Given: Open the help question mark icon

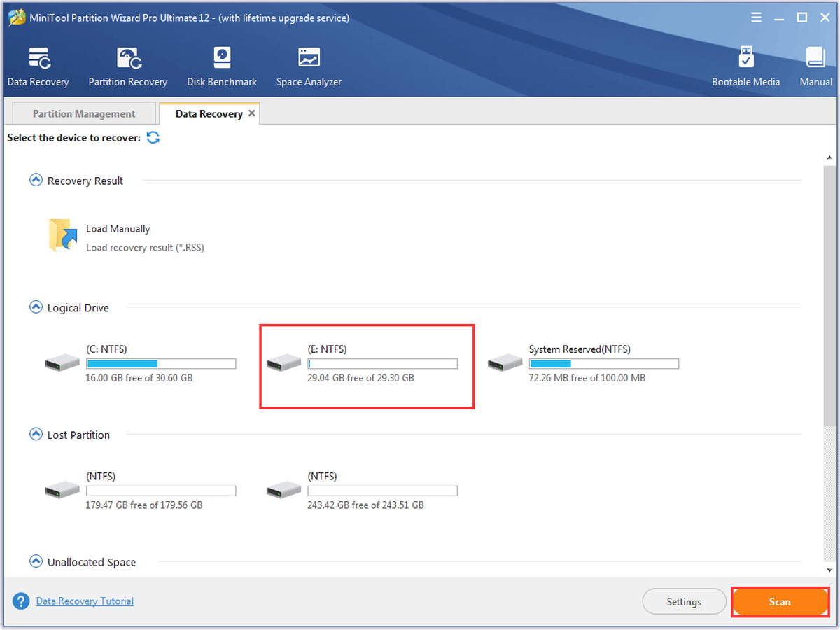Looking at the screenshot, I should [22, 601].
